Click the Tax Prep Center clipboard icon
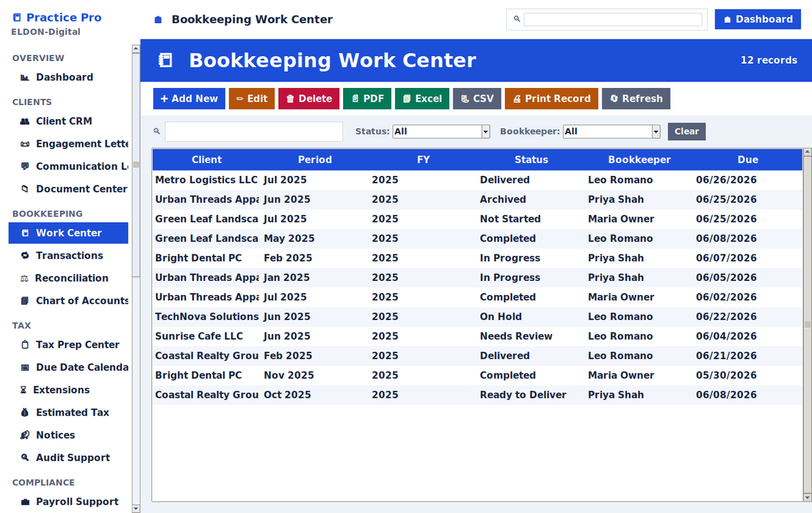The height and width of the screenshot is (513, 812). coord(25,345)
